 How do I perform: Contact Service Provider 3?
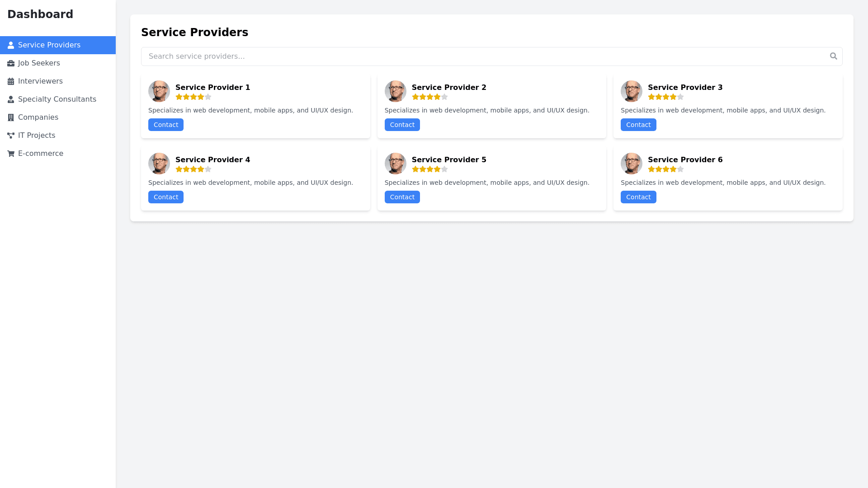coord(638,125)
